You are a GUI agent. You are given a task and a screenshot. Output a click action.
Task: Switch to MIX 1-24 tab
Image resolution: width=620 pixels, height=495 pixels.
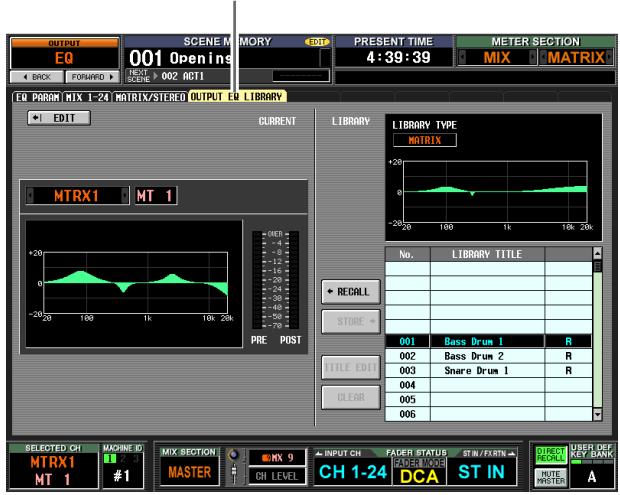(87, 97)
